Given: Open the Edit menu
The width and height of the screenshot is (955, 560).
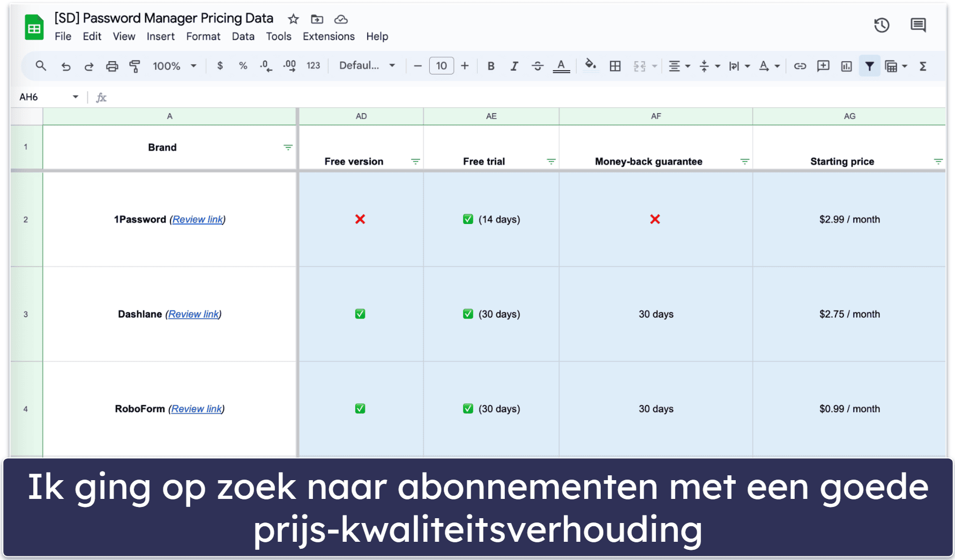Looking at the screenshot, I should (92, 36).
